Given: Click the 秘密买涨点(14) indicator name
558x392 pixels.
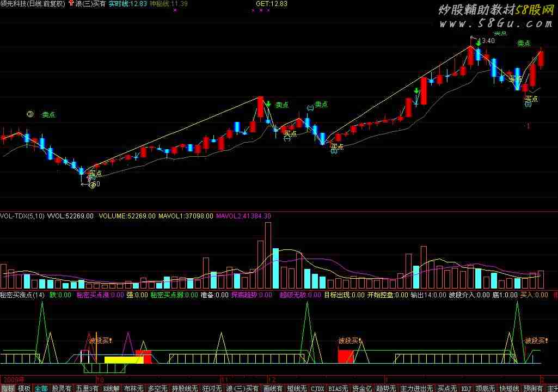Looking at the screenshot, I should click(x=22, y=295).
